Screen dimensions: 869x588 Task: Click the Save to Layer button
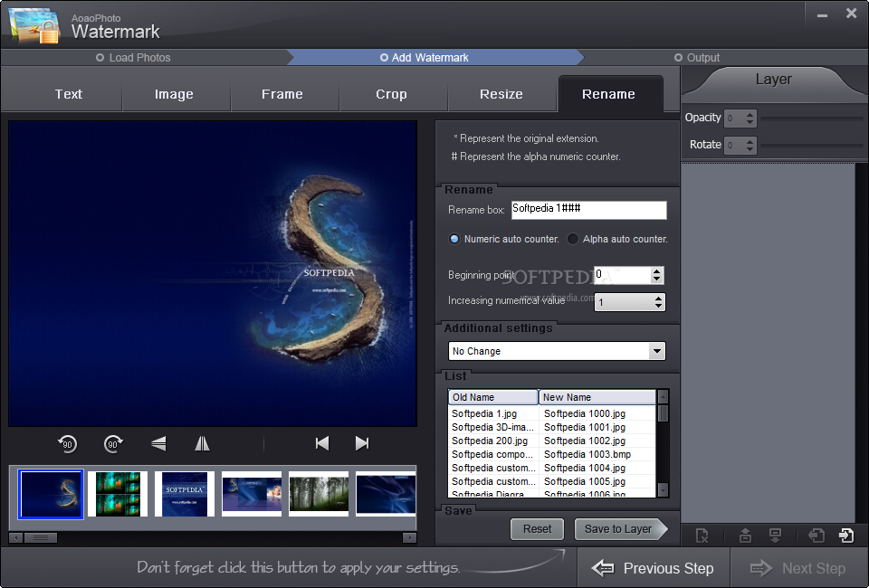[x=621, y=529]
